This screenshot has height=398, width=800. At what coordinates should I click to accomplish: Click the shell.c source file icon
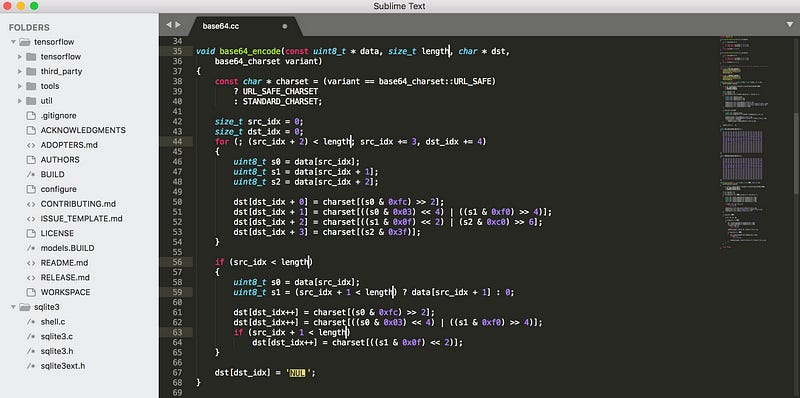pos(31,322)
